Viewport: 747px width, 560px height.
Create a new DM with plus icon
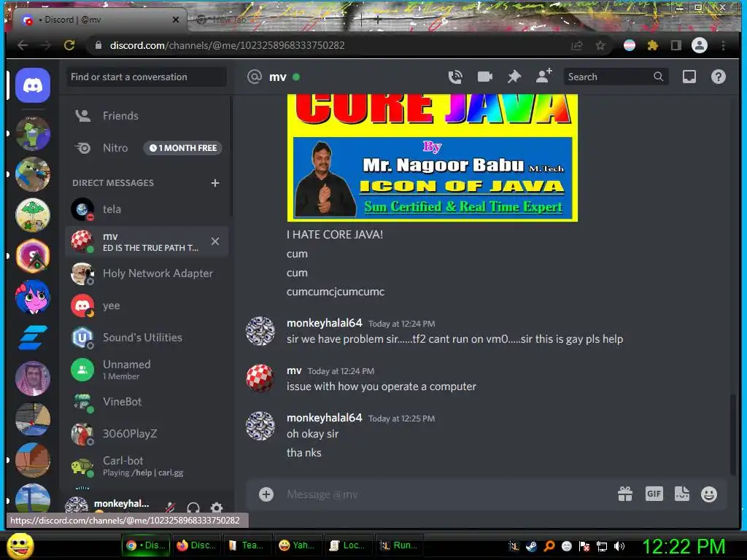pos(215,183)
